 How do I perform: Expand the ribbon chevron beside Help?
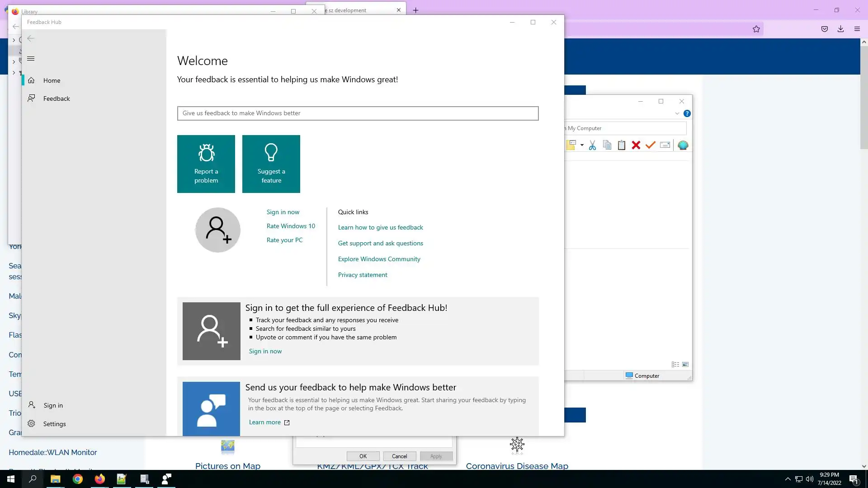click(x=677, y=113)
